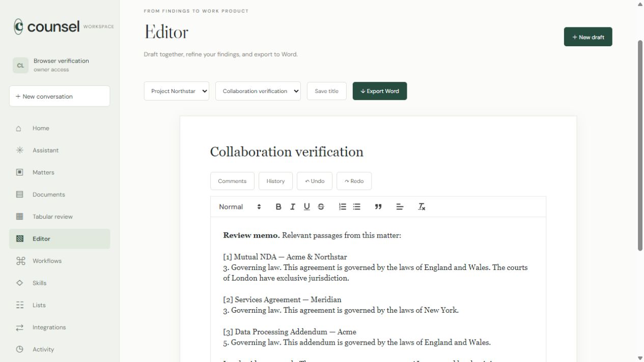Open Integrations in the sidebar

click(x=60, y=327)
